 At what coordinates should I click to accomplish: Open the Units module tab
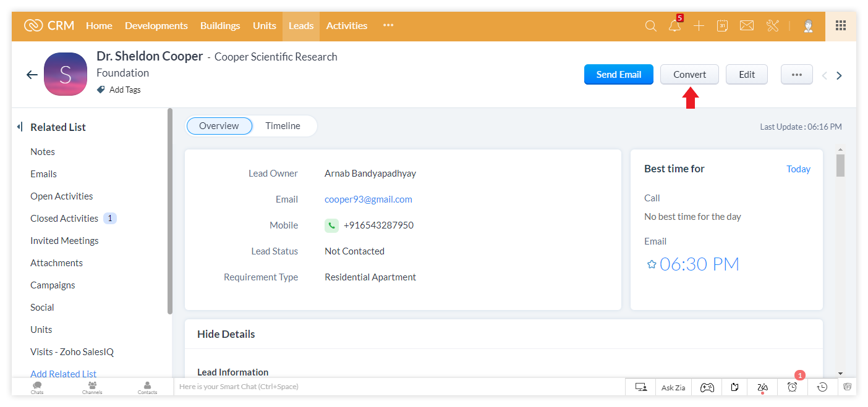265,25
